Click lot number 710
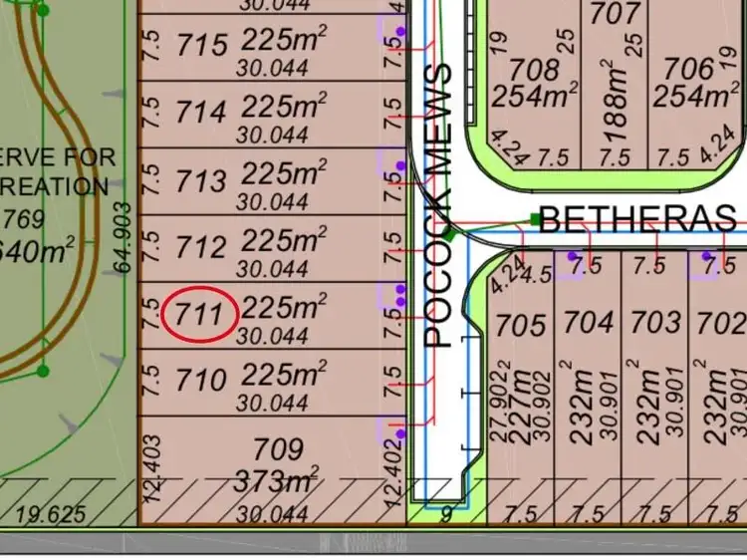This screenshot has width=747, height=560. tap(201, 381)
